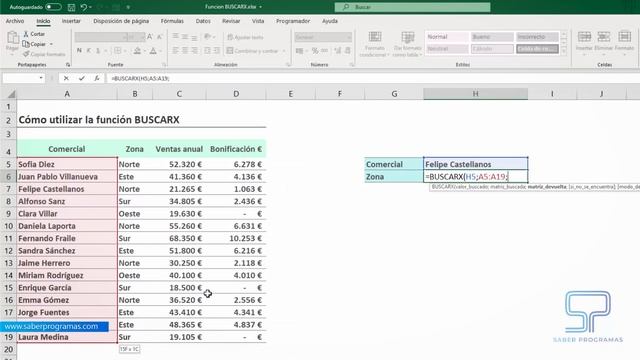Screen dimensions: 640x360
Task: Increase font size icon
Action: pyautogui.click(x=150, y=37)
